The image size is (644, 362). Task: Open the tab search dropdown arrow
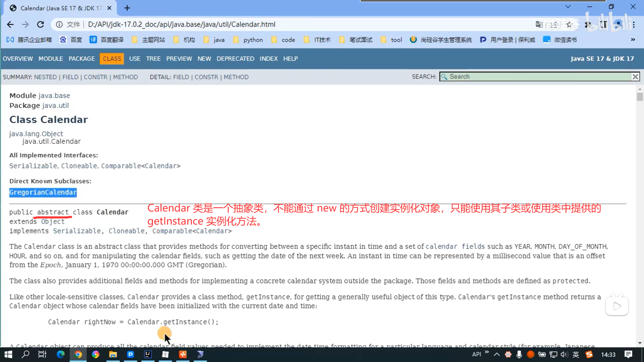[x=568, y=7]
